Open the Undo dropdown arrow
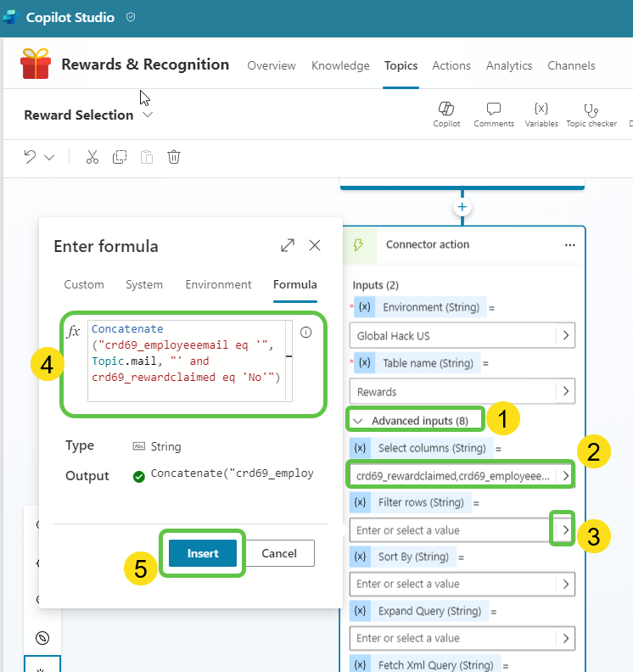Image resolution: width=633 pixels, height=672 pixels. pos(49,157)
